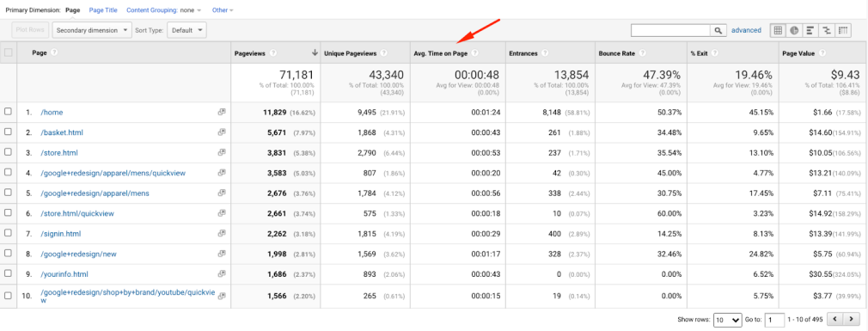Screen dimensions: 868x331
Task: Go to previous page of results
Action: [834, 319]
